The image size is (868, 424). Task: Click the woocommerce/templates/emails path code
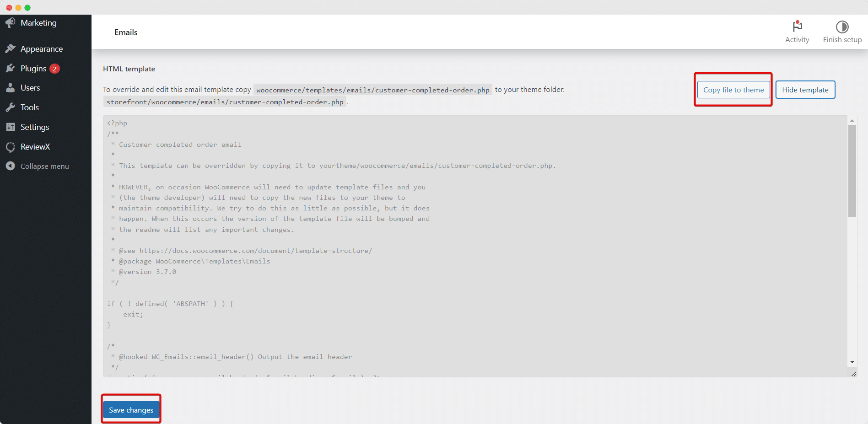click(373, 90)
